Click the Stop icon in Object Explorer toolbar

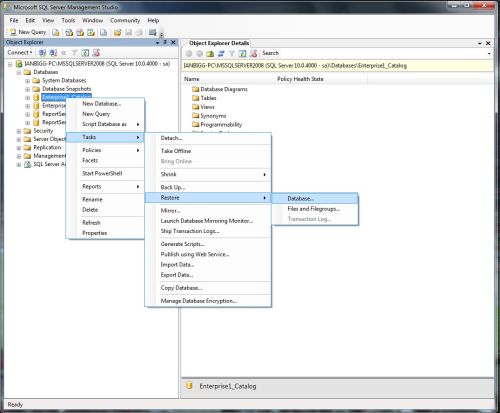tap(64, 53)
